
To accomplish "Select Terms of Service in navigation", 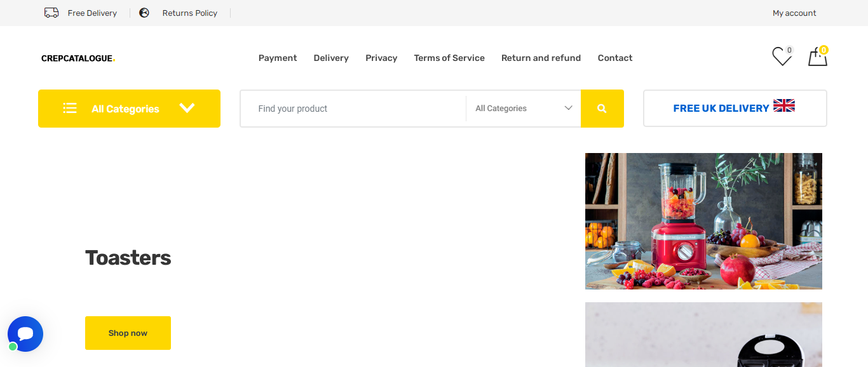I will (x=449, y=58).
